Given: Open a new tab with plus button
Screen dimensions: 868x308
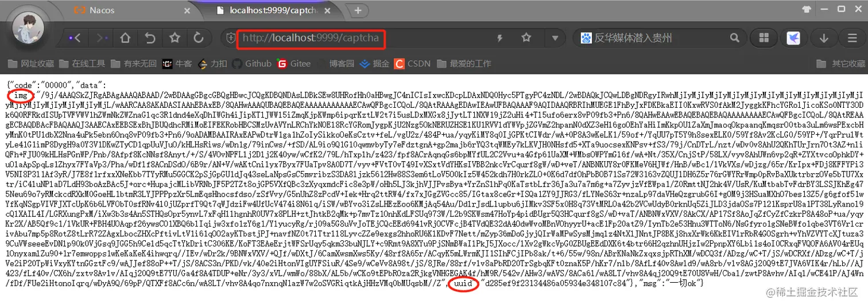Looking at the screenshot, I should 358,10.
